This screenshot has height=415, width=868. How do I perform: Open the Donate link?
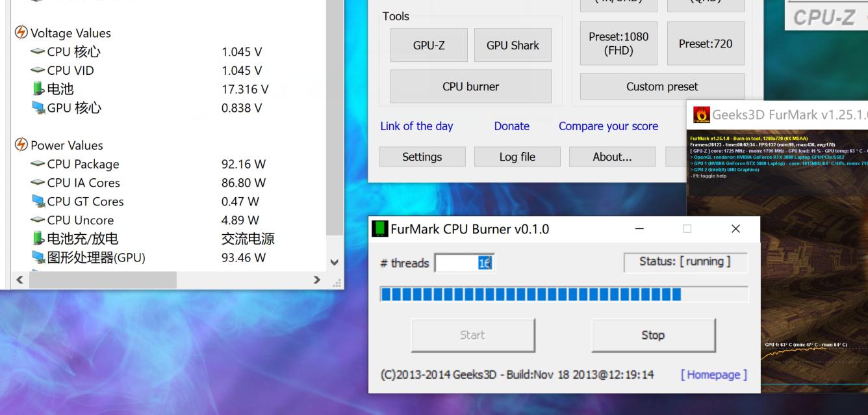coord(512,126)
